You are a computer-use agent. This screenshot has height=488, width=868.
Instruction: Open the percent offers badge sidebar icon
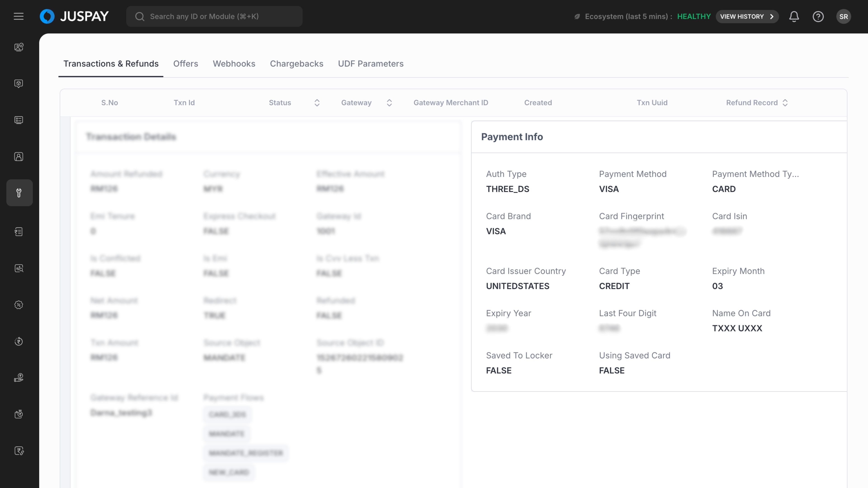tap(19, 305)
